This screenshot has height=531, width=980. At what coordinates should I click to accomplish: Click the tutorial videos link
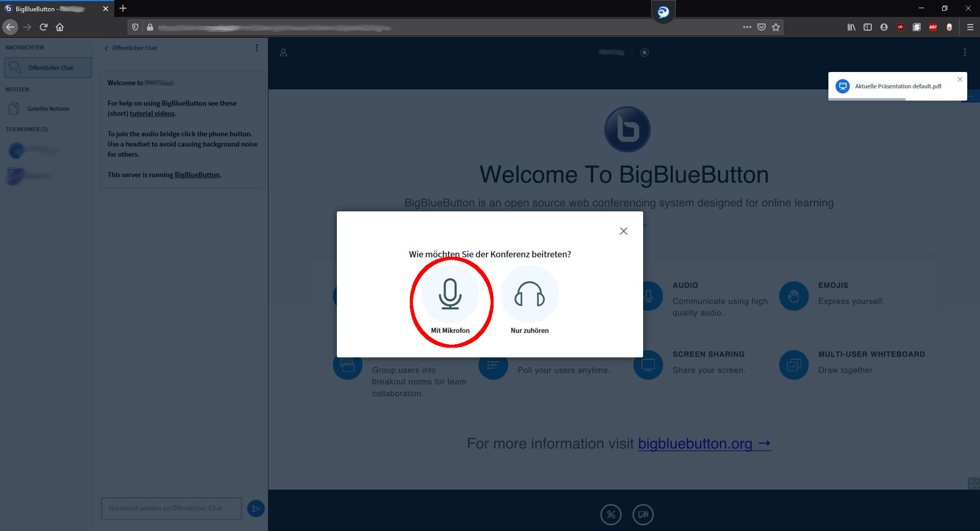pyautogui.click(x=152, y=113)
